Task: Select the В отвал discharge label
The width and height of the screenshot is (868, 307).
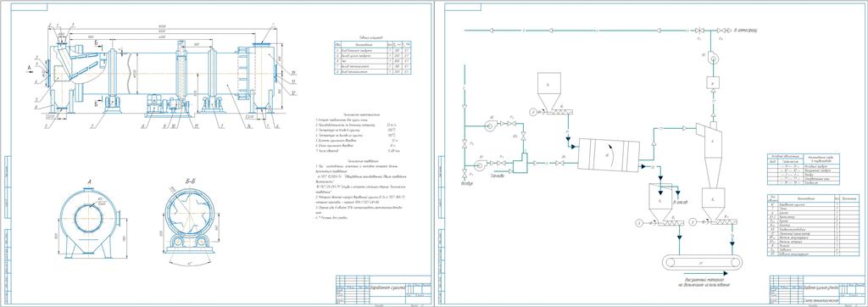Action: [681, 204]
